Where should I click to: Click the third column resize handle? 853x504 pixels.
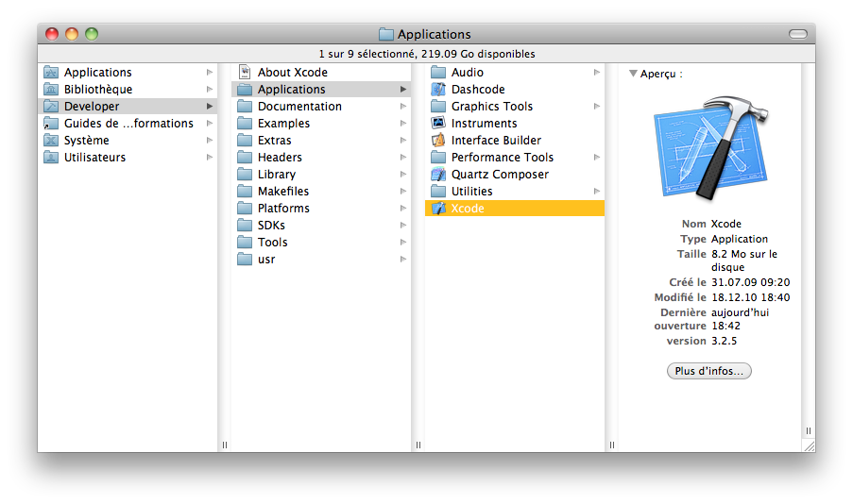(612, 445)
